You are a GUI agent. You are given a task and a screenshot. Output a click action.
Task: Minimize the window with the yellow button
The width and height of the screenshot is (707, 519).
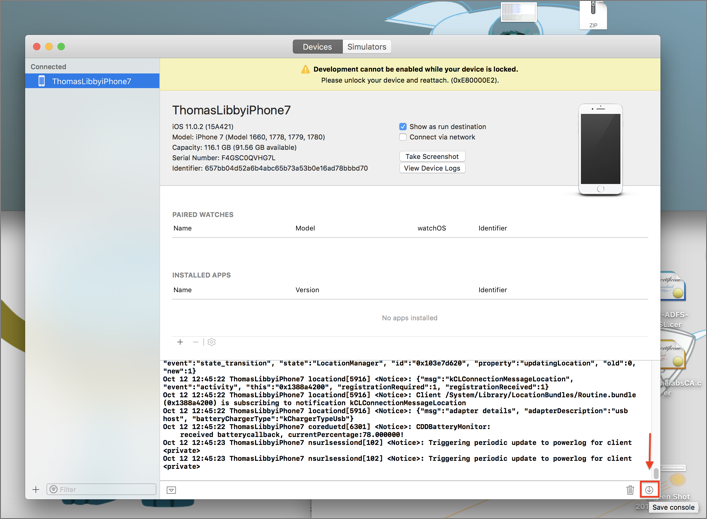(x=49, y=47)
